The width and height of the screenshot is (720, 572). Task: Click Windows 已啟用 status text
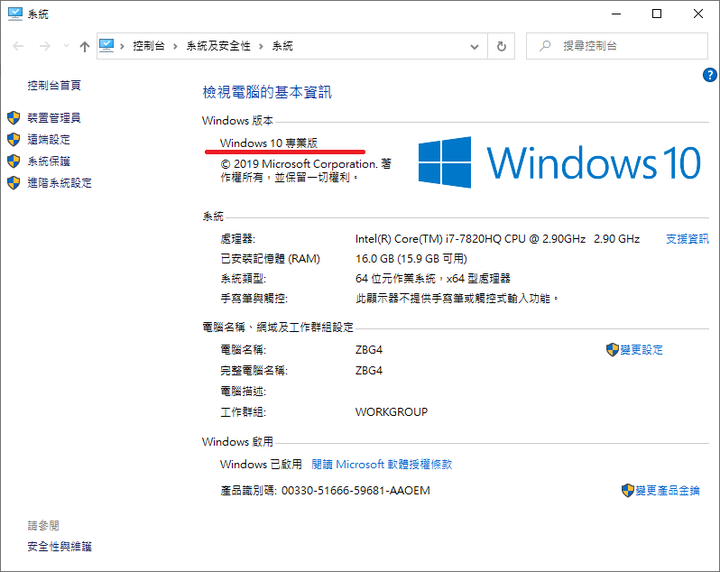click(x=261, y=464)
